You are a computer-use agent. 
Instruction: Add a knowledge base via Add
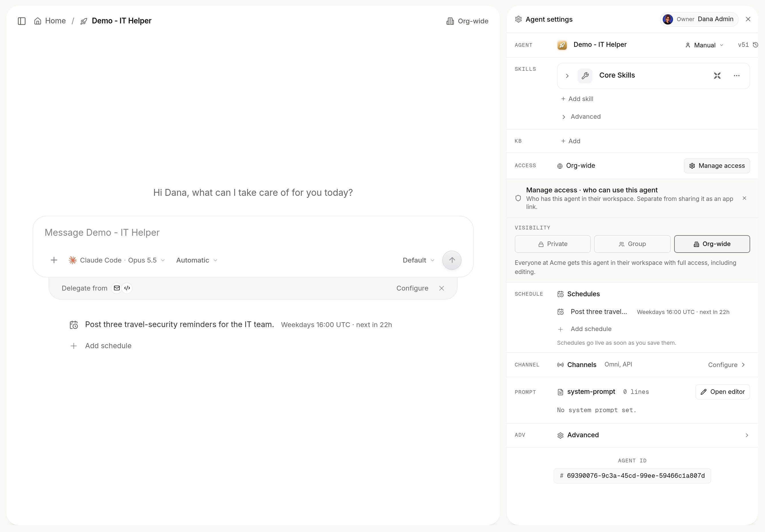tap(571, 141)
